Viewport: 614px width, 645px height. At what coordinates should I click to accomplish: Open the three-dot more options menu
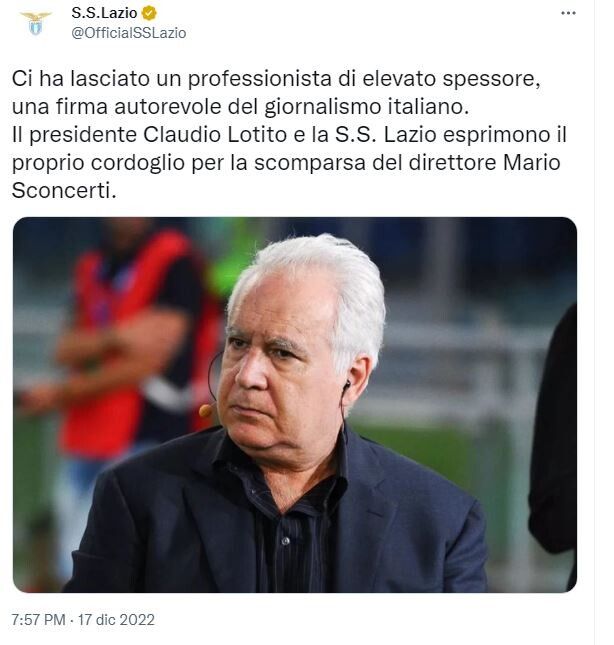568,13
